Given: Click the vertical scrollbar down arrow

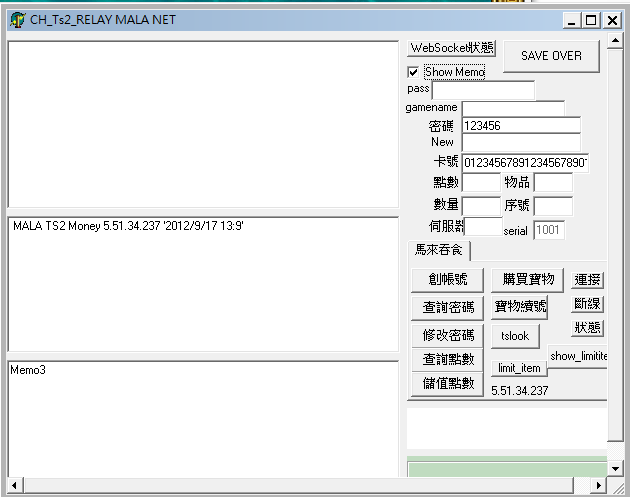Looking at the screenshot, I should [x=615, y=467].
